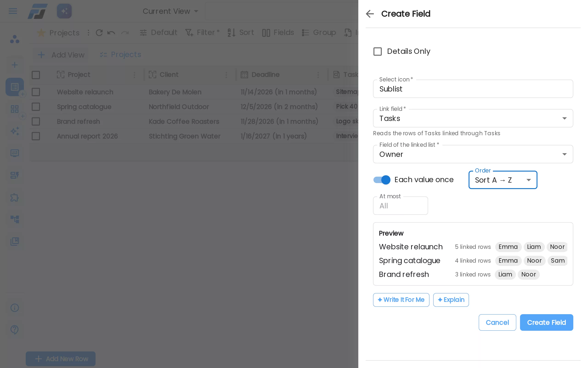Click the puzzle piece icon in sidebar
588x368 pixels.
coord(14,197)
